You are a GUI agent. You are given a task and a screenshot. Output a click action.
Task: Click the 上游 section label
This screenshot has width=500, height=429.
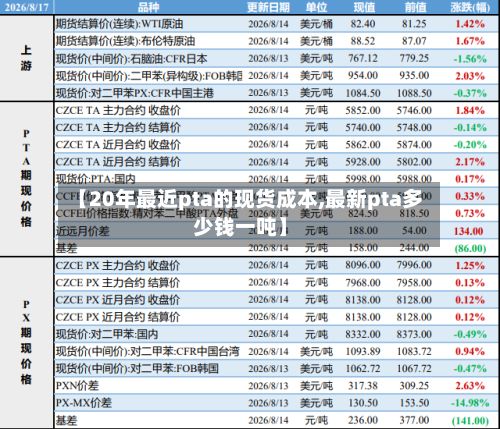click(26, 58)
